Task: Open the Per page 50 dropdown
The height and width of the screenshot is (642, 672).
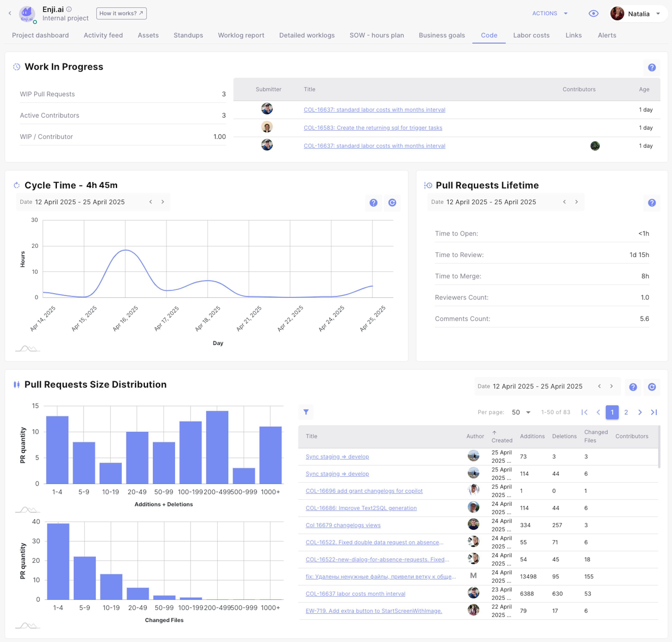Action: tap(521, 412)
